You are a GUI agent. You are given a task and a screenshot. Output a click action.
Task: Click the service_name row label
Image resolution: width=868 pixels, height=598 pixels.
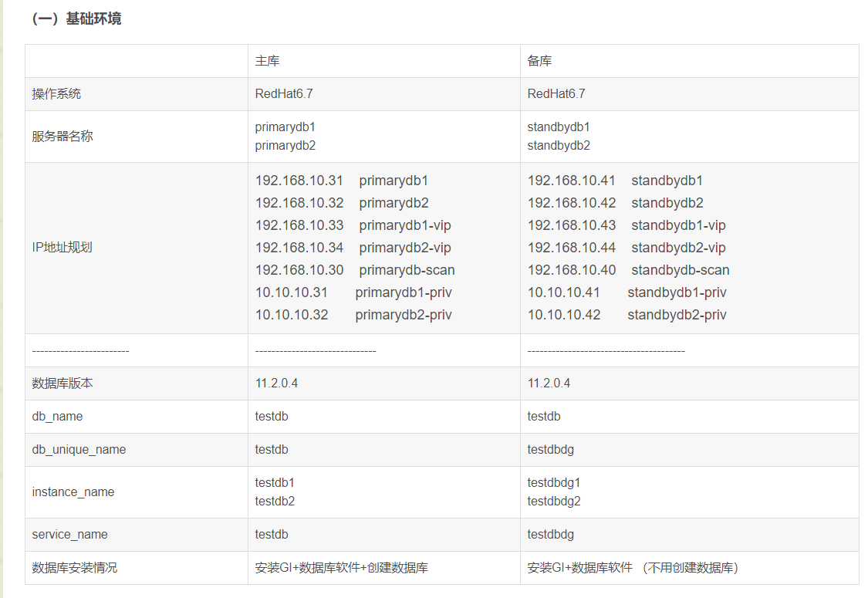tap(69, 534)
